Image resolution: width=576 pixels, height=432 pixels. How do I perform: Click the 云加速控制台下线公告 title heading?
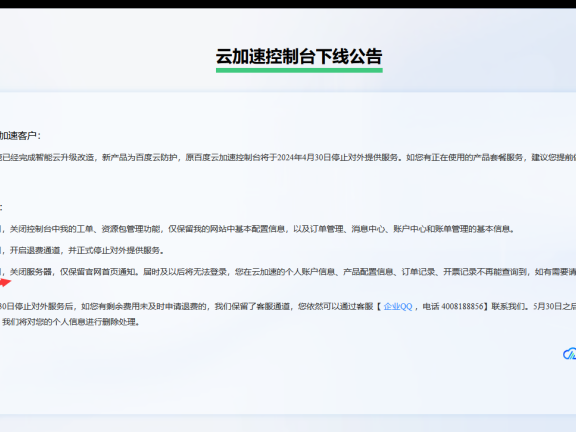[x=299, y=57]
